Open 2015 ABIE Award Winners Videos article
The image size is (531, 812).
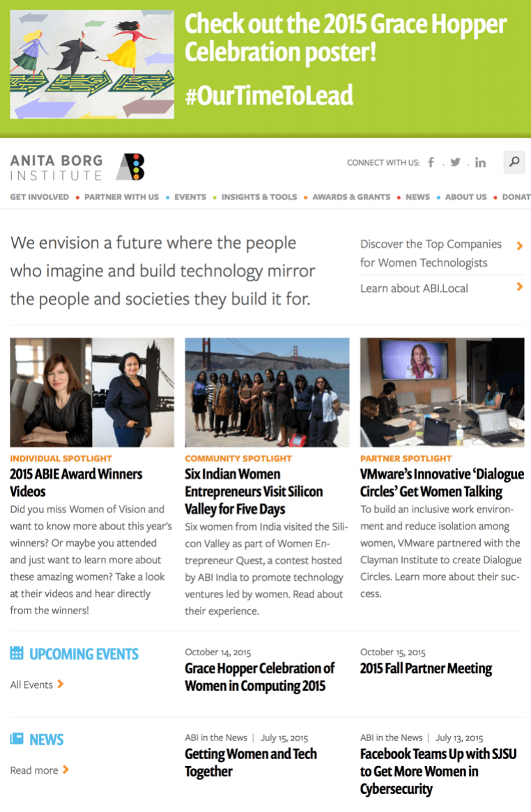[76, 482]
